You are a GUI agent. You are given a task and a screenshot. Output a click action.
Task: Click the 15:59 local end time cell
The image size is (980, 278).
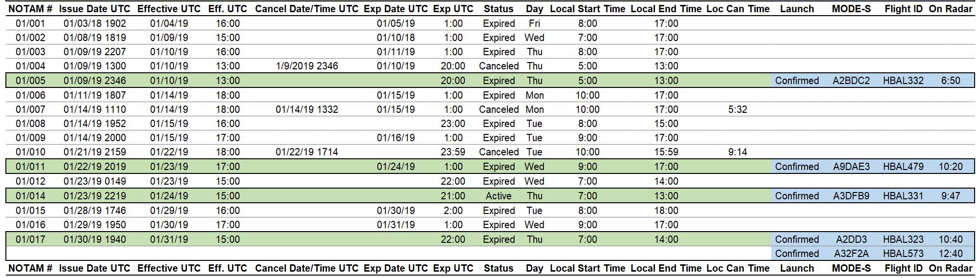pyautogui.click(x=666, y=152)
